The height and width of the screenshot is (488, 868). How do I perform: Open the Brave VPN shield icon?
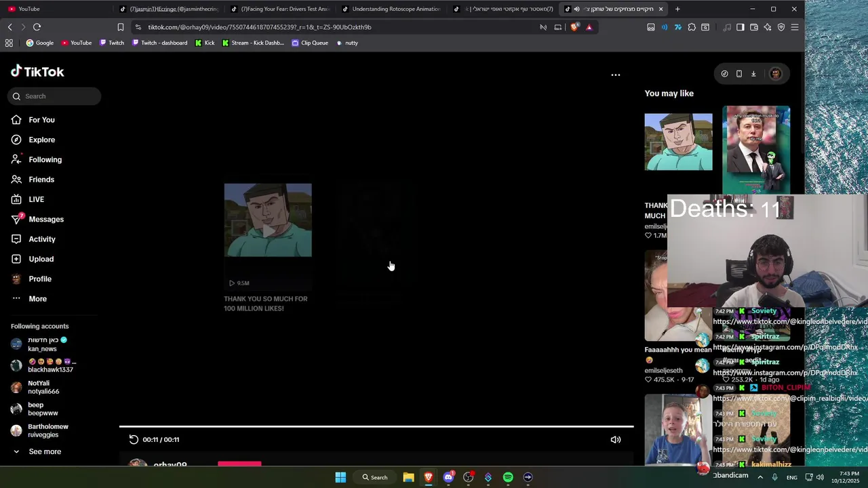[781, 27]
